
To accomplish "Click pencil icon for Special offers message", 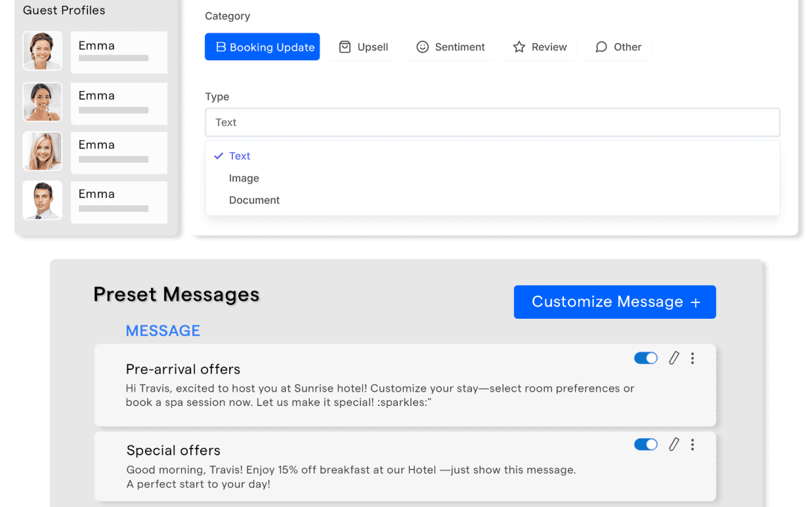I will tap(673, 445).
